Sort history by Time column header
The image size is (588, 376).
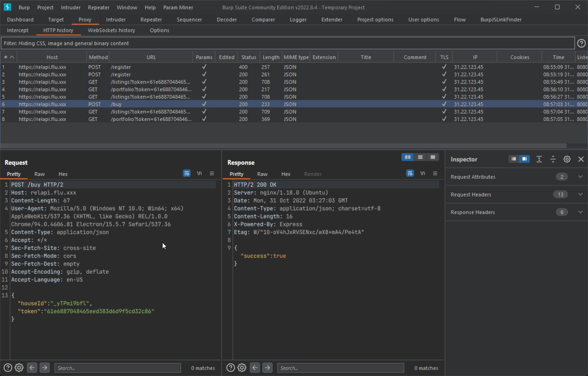point(558,57)
